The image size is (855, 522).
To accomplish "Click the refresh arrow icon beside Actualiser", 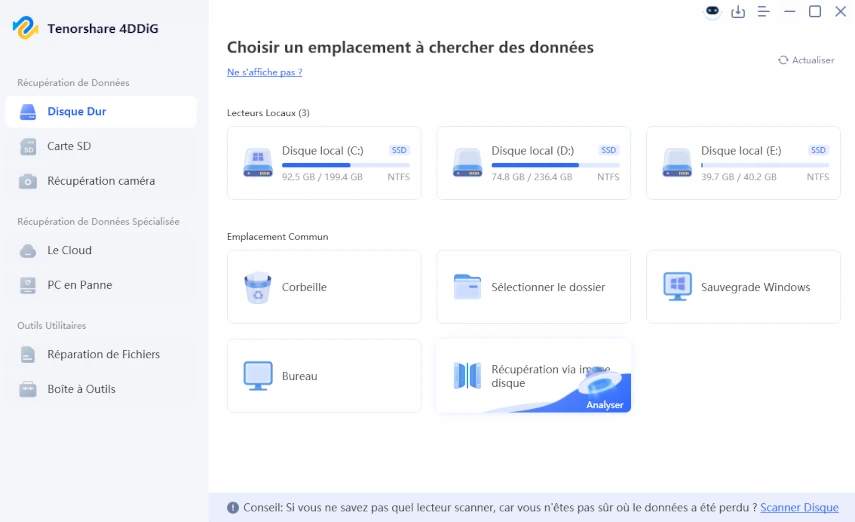I will [783, 60].
